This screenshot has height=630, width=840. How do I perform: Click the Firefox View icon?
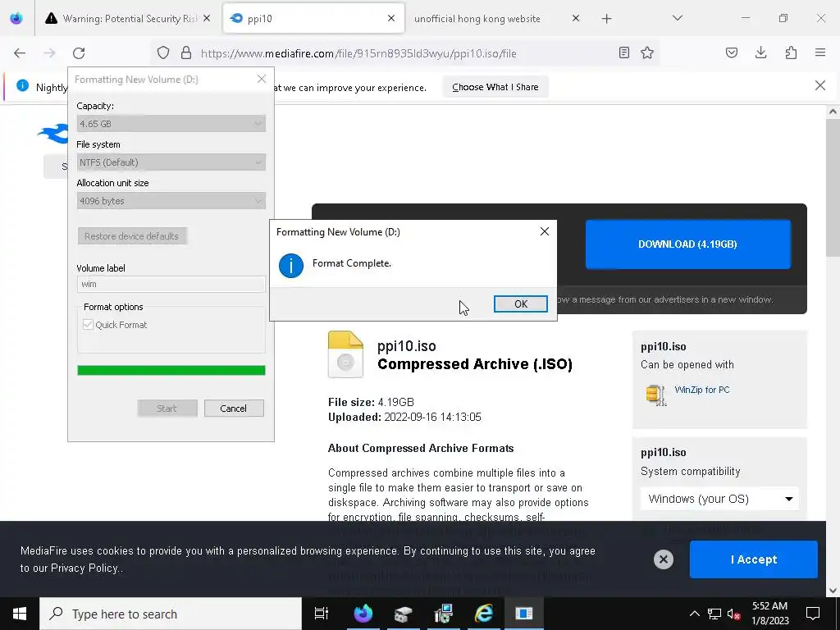[16, 19]
